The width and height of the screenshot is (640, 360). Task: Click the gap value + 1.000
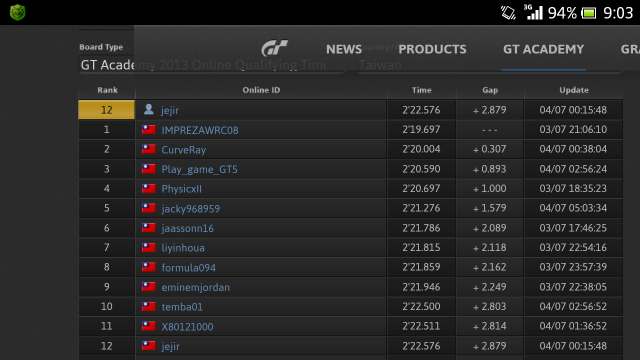point(489,189)
